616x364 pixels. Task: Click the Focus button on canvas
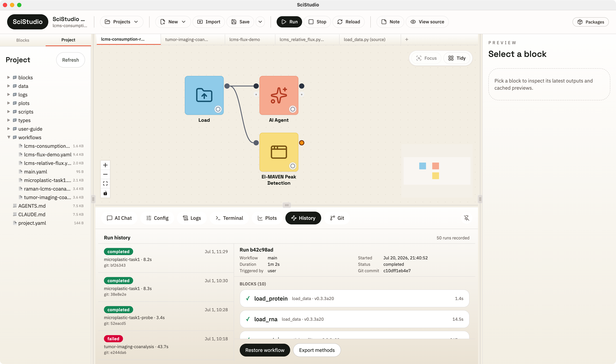coord(427,58)
